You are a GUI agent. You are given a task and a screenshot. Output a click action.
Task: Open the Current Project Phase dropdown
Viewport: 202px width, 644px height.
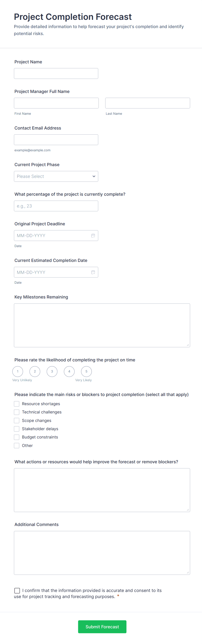(x=56, y=176)
